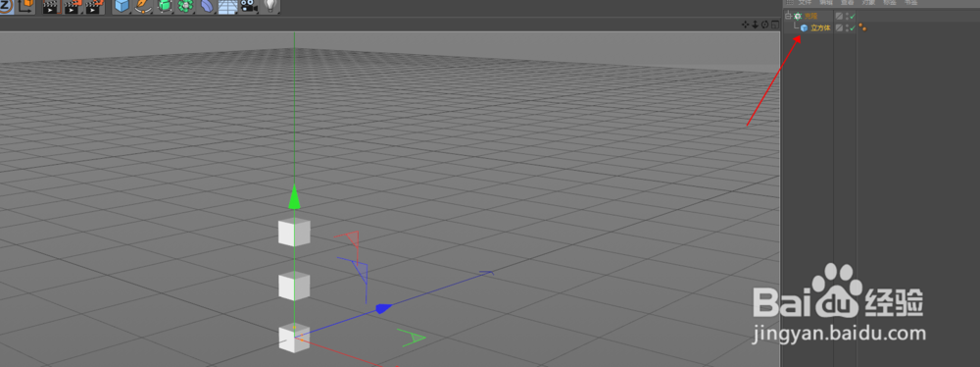Click the viewport toggle-view layout icon
This screenshot has width=980, height=367.
point(775,25)
